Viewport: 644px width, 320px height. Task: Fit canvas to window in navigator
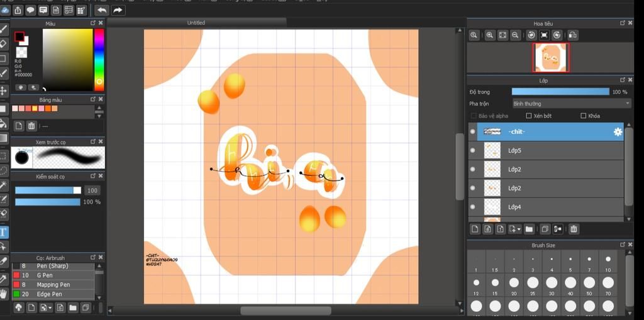coord(502,35)
